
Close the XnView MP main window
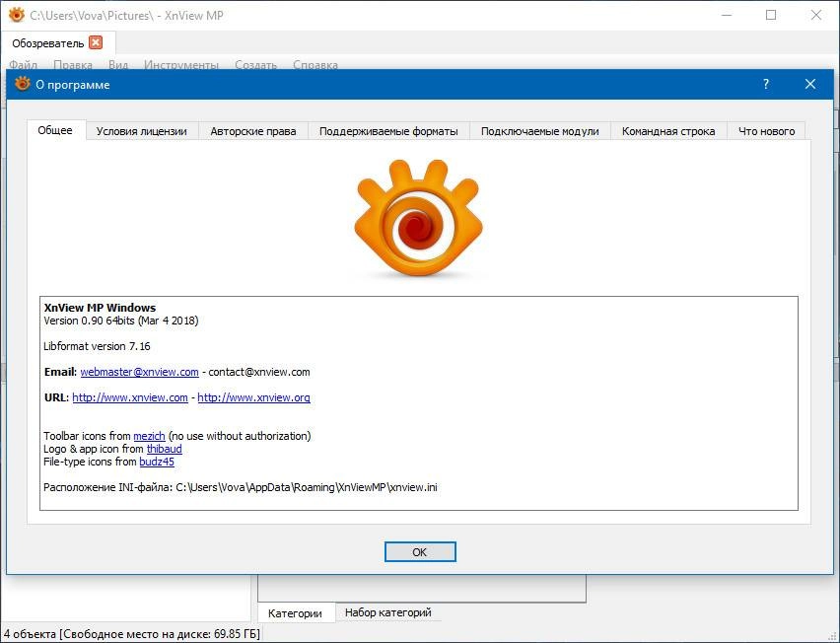coord(816,15)
